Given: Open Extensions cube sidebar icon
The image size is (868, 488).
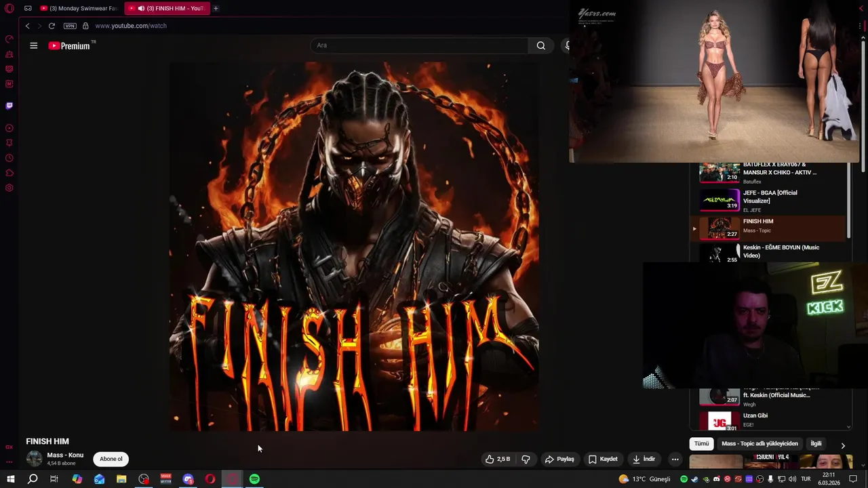Looking at the screenshot, I should pos(9,173).
